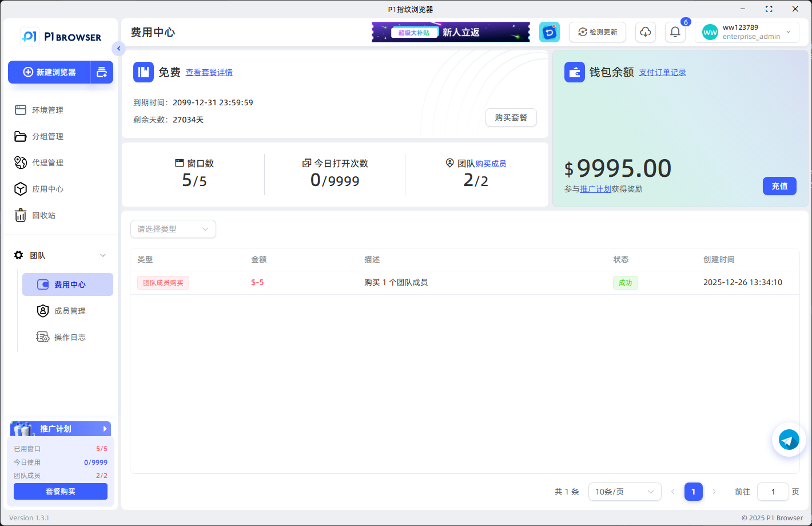
Task: Click the blue app icon beside the banner
Action: point(549,32)
